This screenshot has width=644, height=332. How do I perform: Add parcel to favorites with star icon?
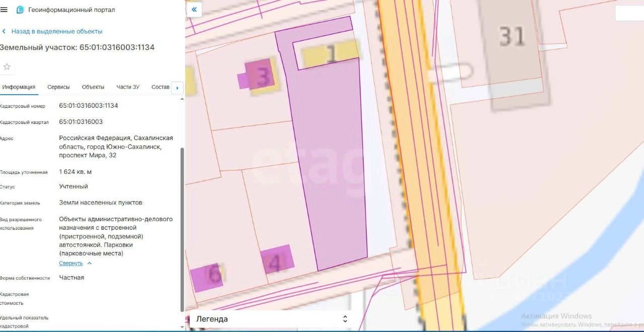(x=7, y=67)
